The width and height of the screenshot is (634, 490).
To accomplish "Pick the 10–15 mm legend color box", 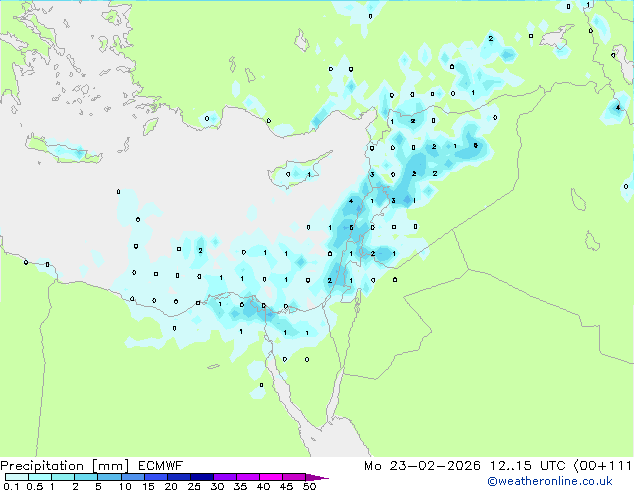I will pos(133,477).
